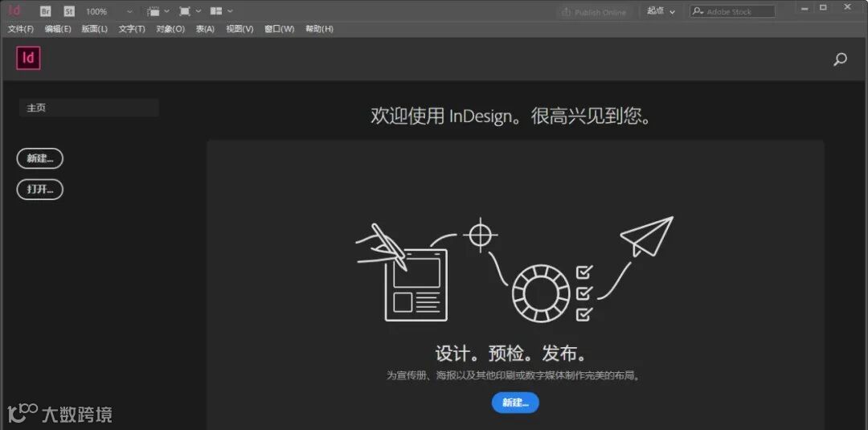Open the 文字(T) menu

point(132,29)
